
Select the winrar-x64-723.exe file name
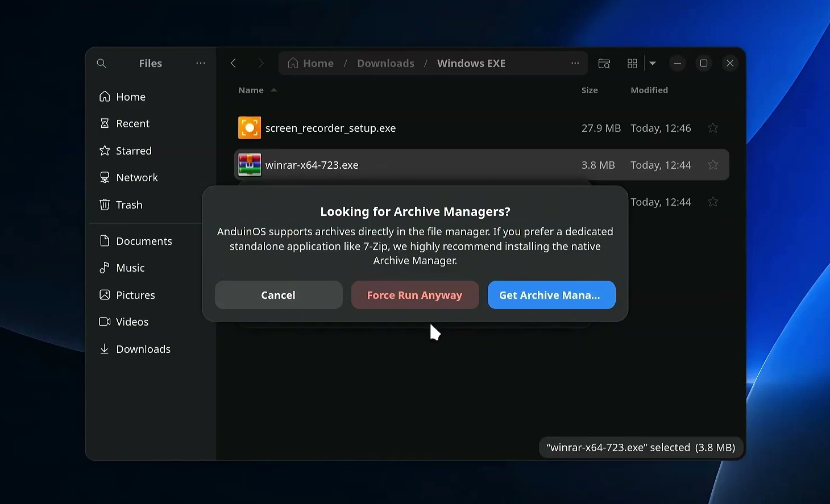point(312,165)
